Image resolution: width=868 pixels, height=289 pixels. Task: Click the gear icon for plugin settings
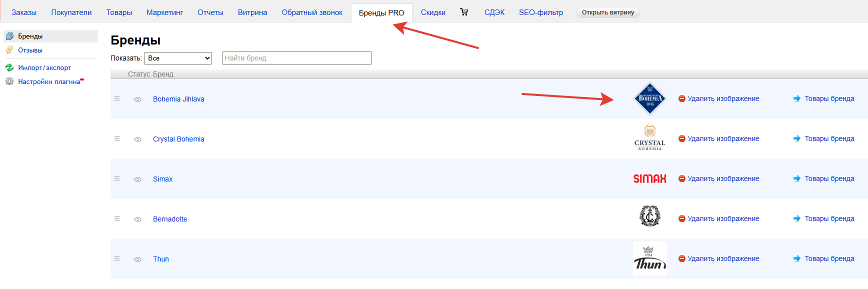pyautogui.click(x=9, y=81)
